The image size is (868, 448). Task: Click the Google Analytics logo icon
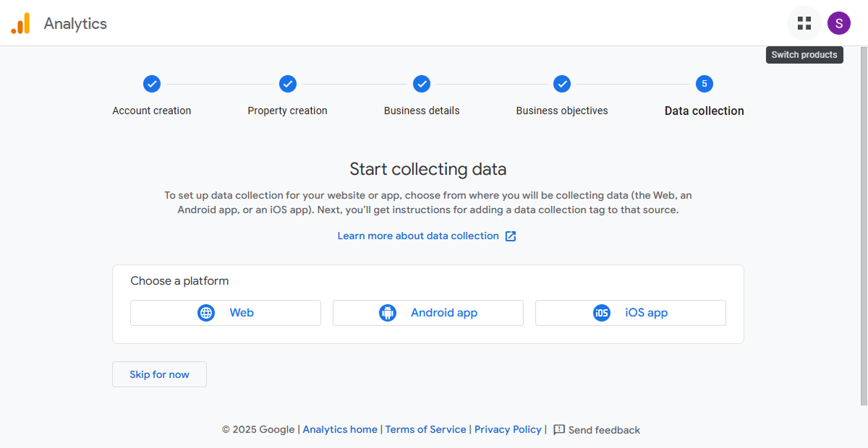pos(21,22)
